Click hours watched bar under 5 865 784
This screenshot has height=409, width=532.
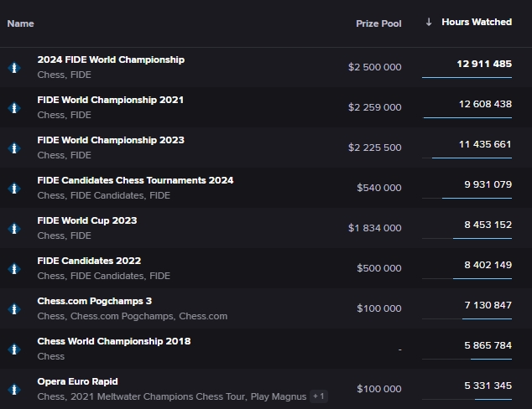tap(491, 359)
